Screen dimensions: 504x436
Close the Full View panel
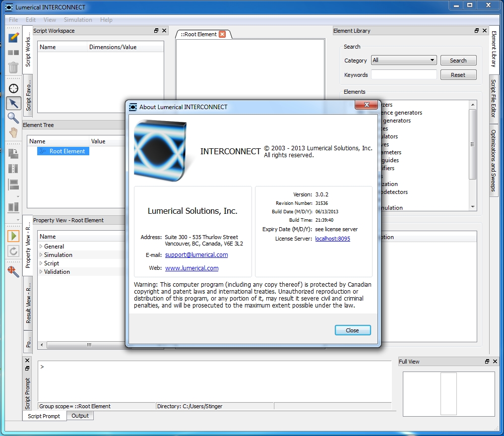tap(495, 362)
